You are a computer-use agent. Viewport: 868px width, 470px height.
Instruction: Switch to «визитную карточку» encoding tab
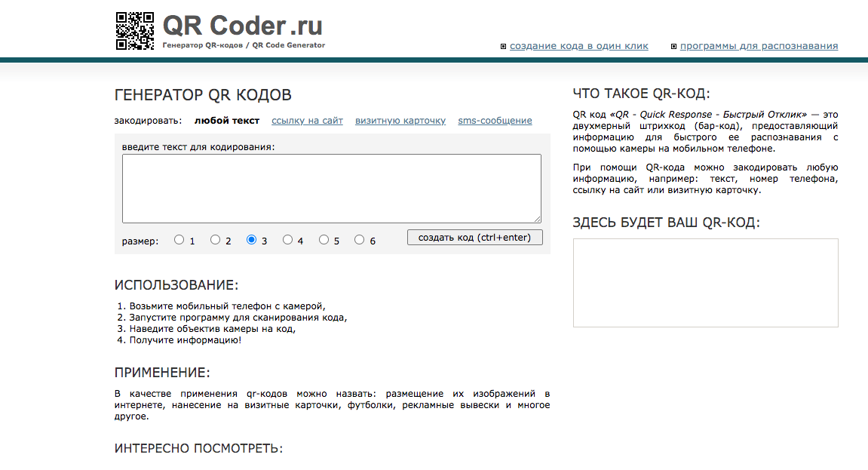click(400, 121)
